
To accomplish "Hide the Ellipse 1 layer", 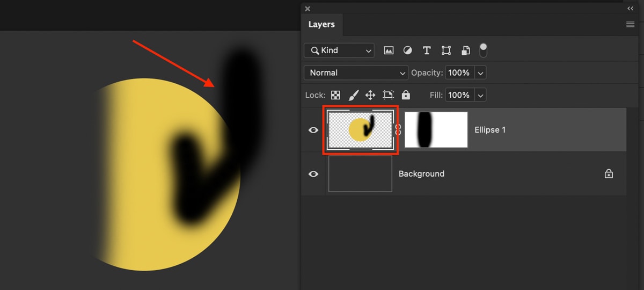I will coord(313,130).
